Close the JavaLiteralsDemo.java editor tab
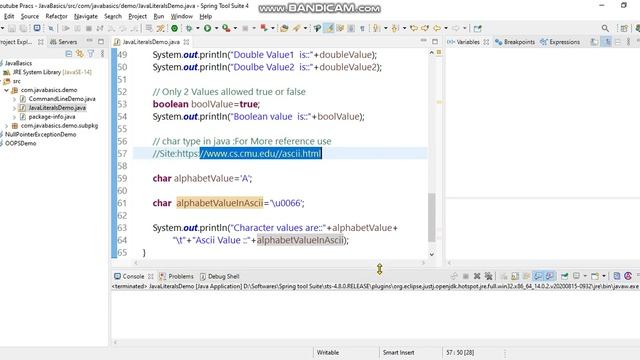640x360 pixels. (x=186, y=42)
